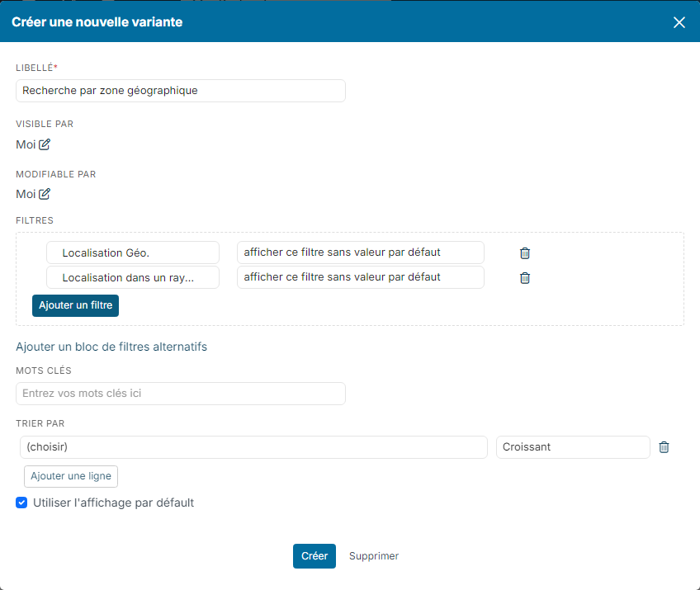
Task: Select the Moi value under Visible par
Action: tap(26, 144)
